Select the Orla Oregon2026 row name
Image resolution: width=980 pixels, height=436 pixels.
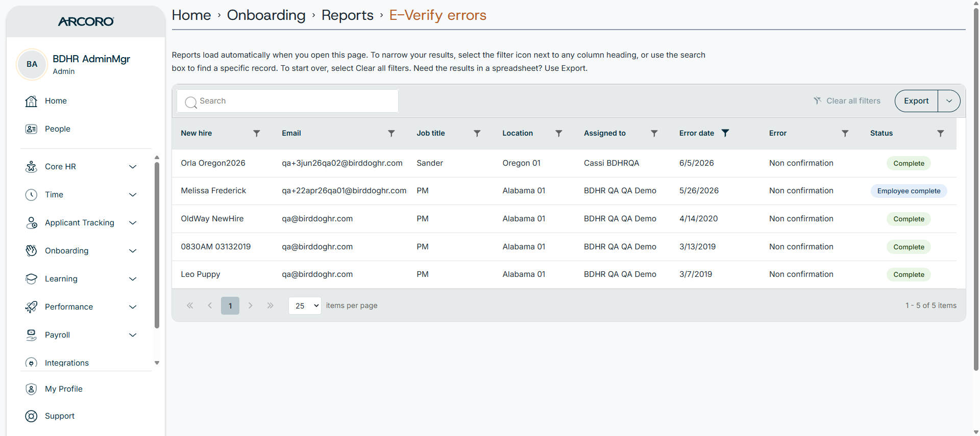click(x=213, y=163)
